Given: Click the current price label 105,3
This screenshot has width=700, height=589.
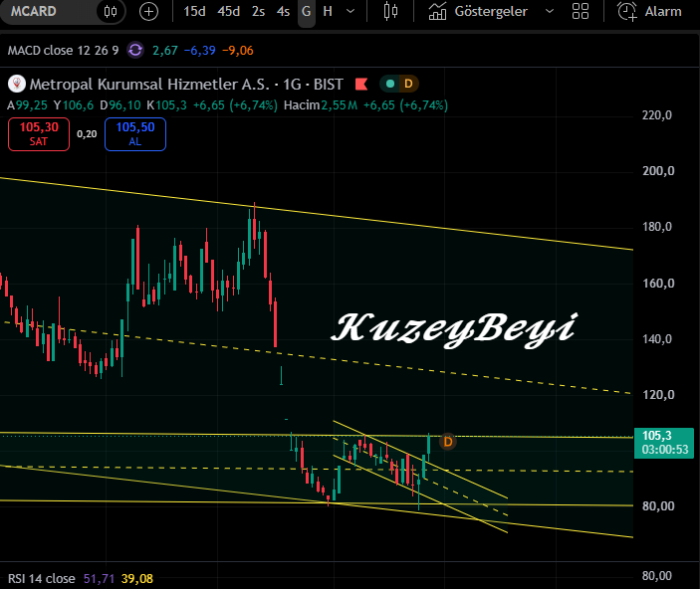Looking at the screenshot, I should coord(664,443).
